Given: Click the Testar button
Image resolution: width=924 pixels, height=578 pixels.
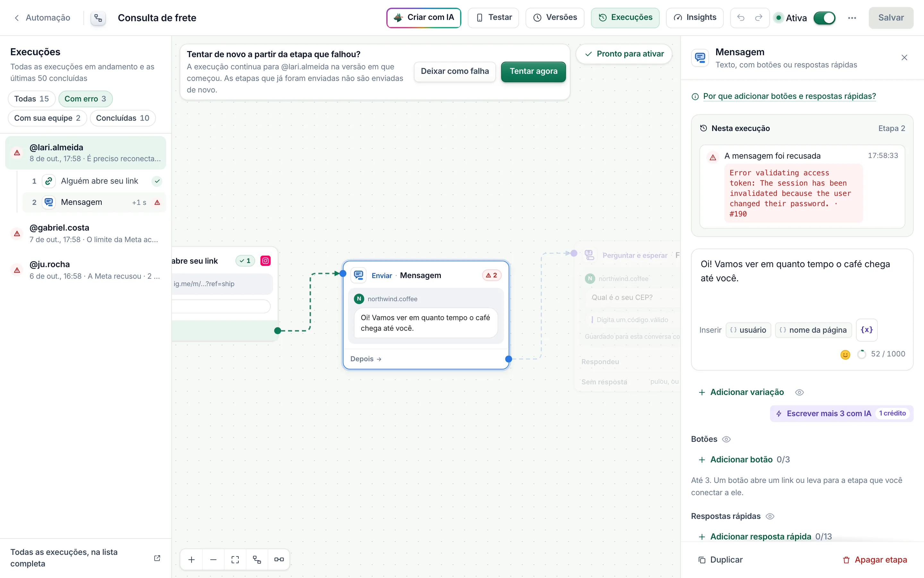Looking at the screenshot, I should coord(493,18).
